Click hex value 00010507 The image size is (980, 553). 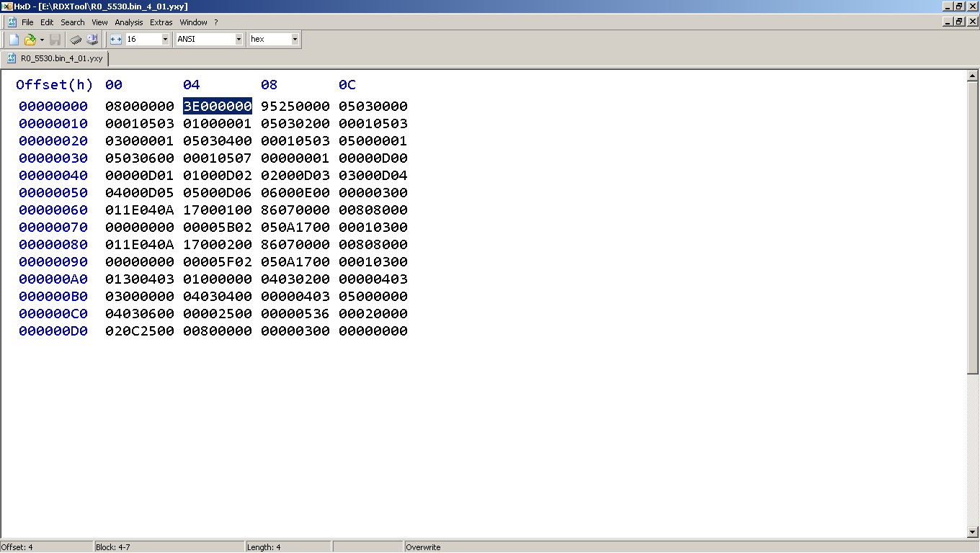(218, 158)
